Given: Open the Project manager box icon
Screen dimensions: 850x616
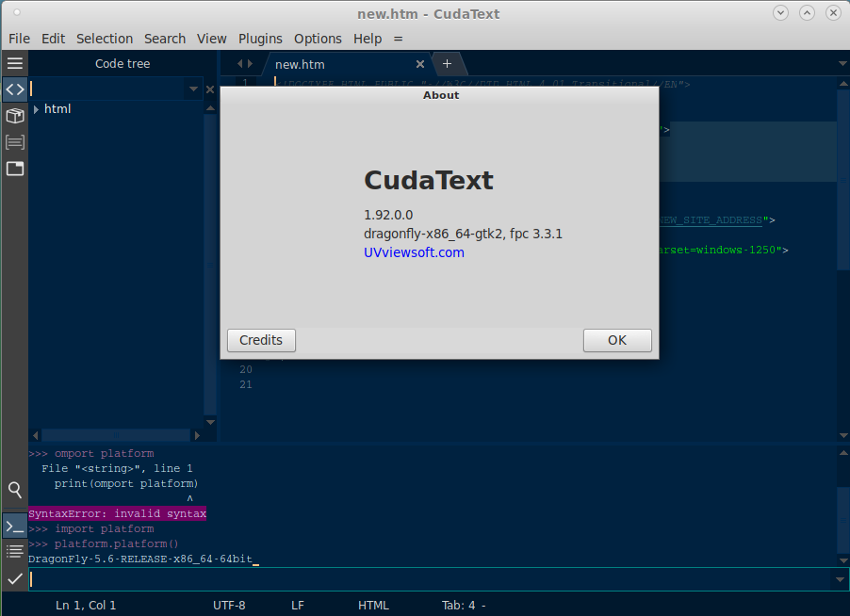Looking at the screenshot, I should pyautogui.click(x=14, y=116).
